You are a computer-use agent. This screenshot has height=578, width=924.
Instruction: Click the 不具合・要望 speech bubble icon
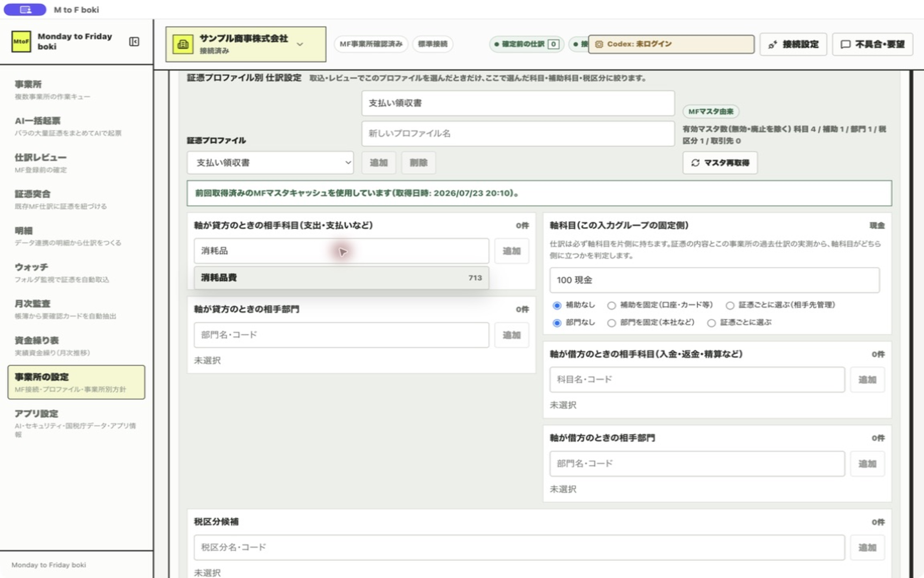845,44
